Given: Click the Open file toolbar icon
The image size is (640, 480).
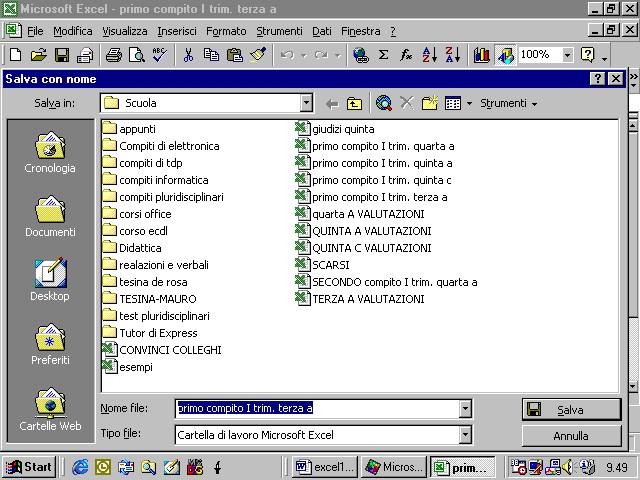Looking at the screenshot, I should click(x=39, y=54).
